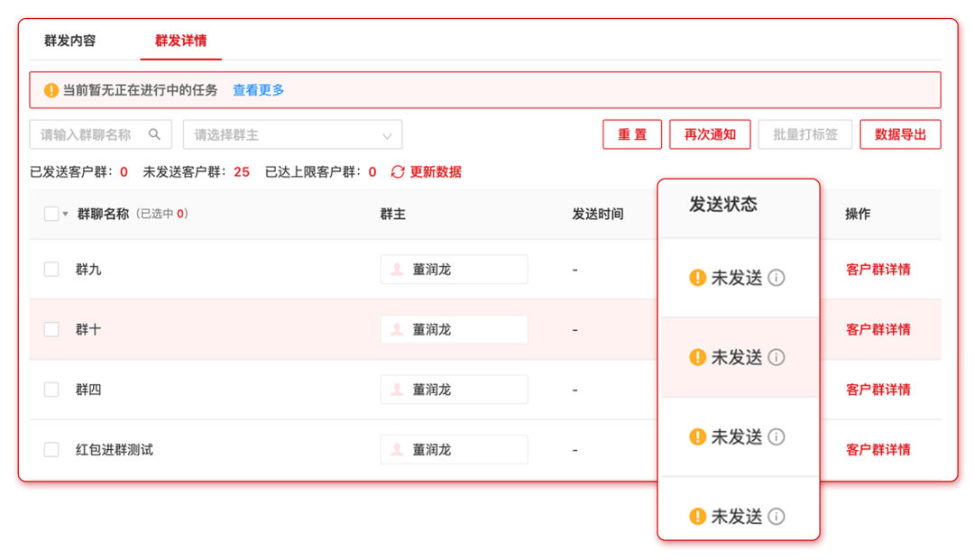Click the info icon in 群十 status row

tap(776, 357)
